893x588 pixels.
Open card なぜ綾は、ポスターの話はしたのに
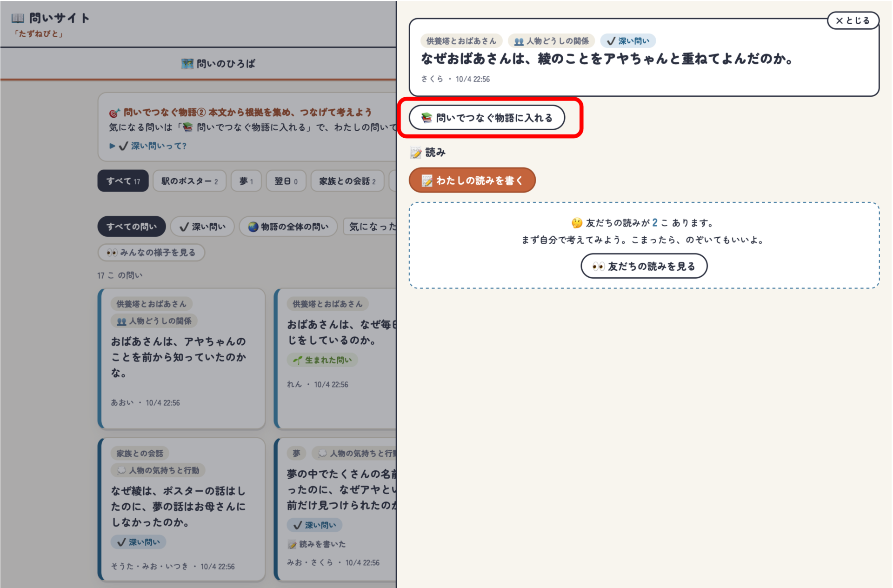click(x=181, y=509)
